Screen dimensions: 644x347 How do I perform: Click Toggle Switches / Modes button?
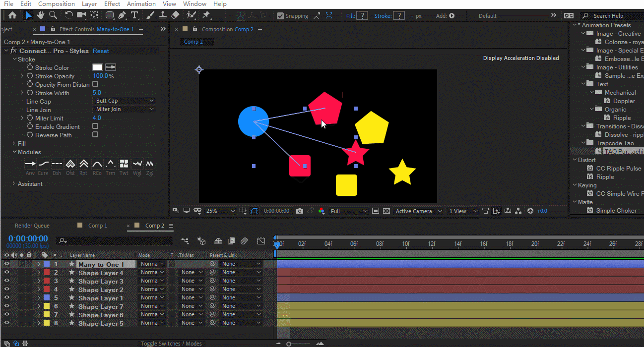pos(171,344)
